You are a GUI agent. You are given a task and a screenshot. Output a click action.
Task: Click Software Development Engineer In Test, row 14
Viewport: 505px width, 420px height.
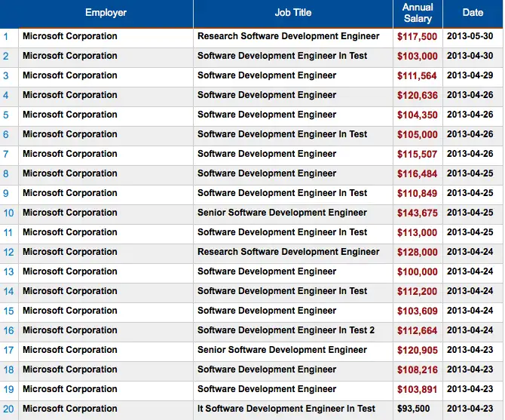pos(282,291)
